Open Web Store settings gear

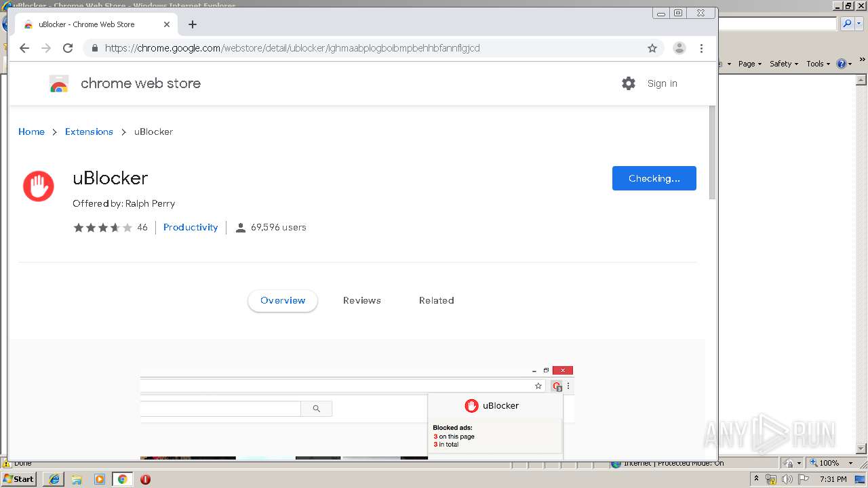pos(629,83)
